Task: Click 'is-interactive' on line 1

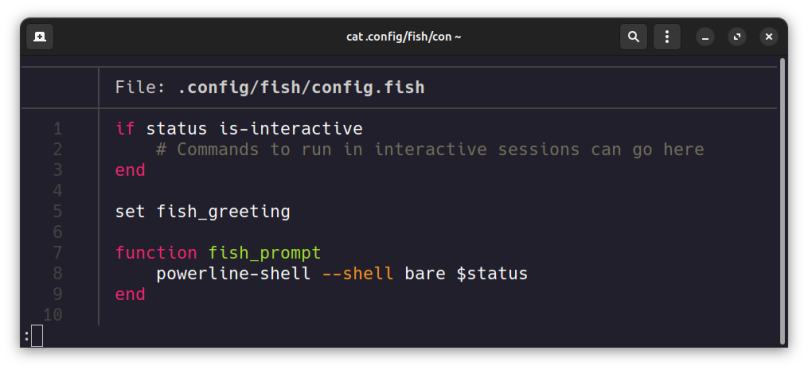Action: click(291, 129)
